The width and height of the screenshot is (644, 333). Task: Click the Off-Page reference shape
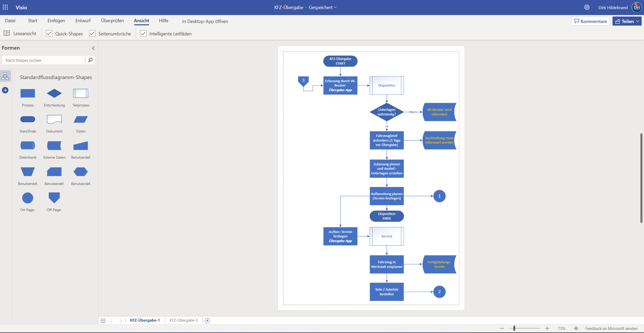click(x=54, y=198)
